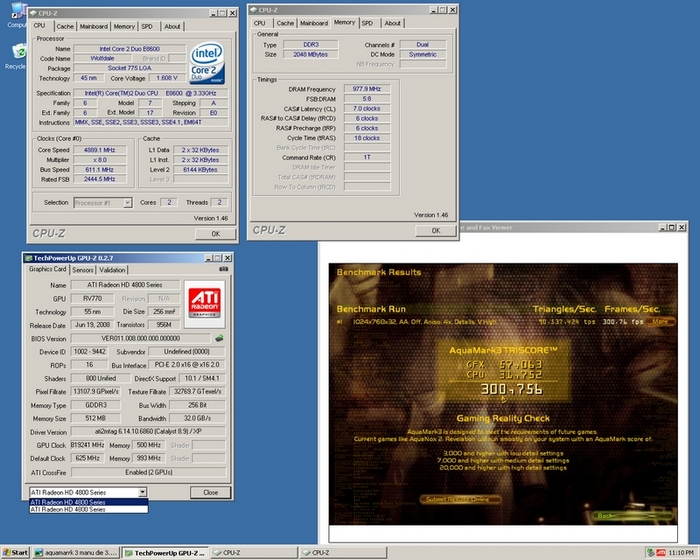Screen dimensions: 700x560
Task: Click the More button in AquaMark results
Action: (660, 322)
